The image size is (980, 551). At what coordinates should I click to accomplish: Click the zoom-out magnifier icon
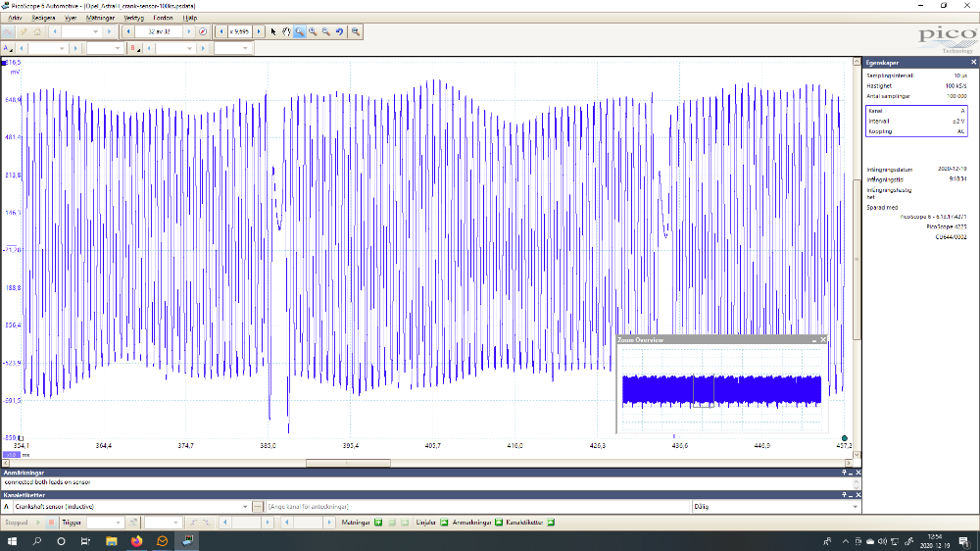tap(325, 31)
